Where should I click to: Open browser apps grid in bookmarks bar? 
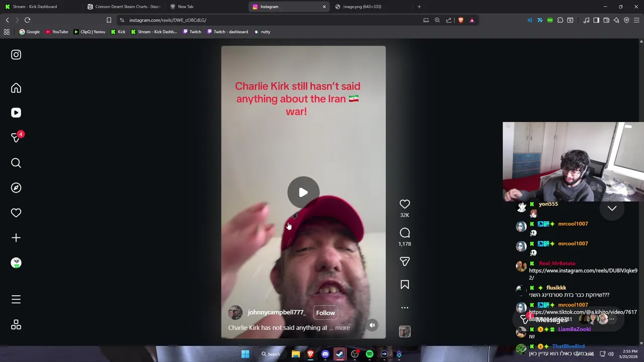pyautogui.click(x=7, y=32)
